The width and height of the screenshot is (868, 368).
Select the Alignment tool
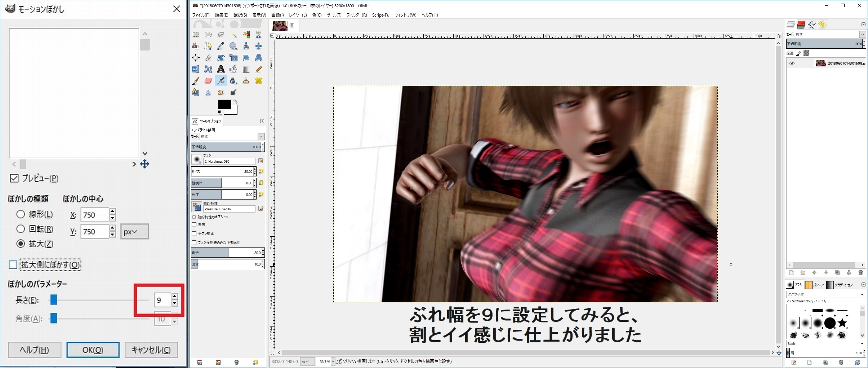click(x=196, y=58)
